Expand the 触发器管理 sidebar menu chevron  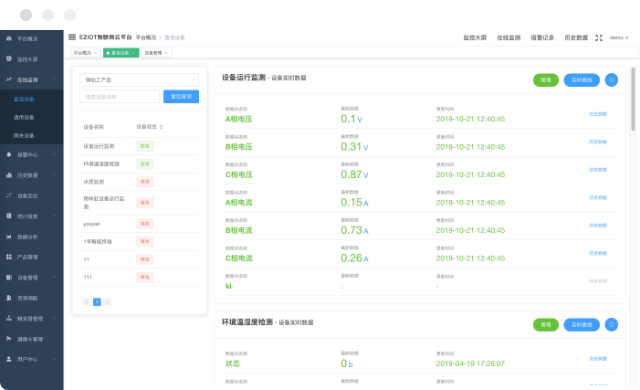(54, 318)
